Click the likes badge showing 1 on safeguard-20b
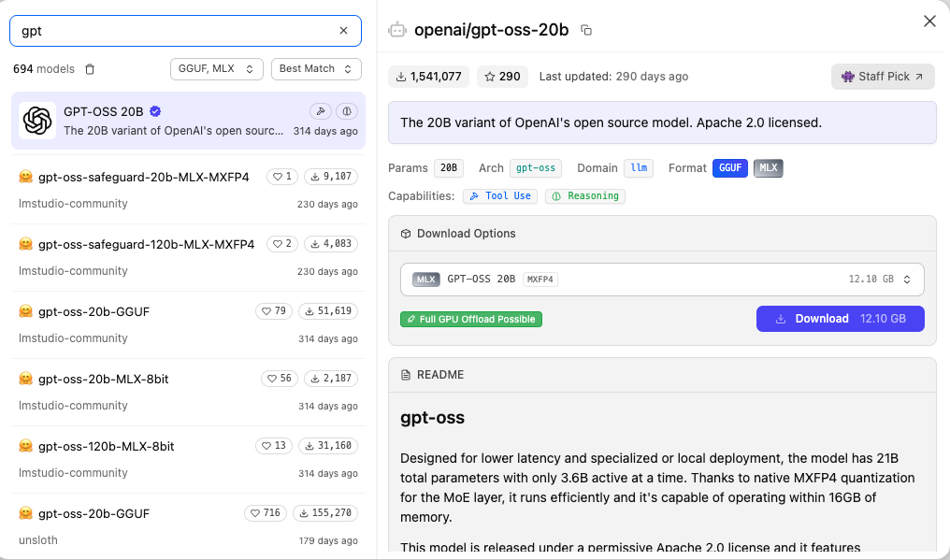 pyautogui.click(x=282, y=177)
